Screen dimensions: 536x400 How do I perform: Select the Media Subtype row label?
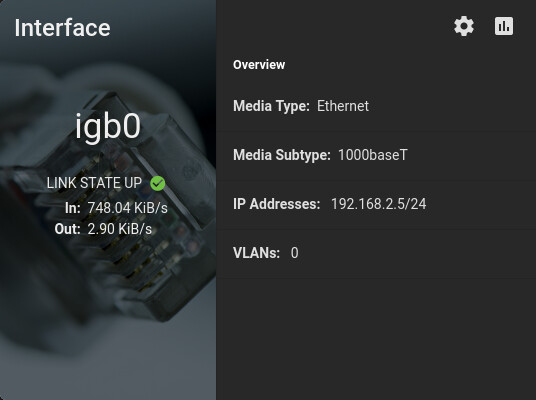(x=282, y=155)
